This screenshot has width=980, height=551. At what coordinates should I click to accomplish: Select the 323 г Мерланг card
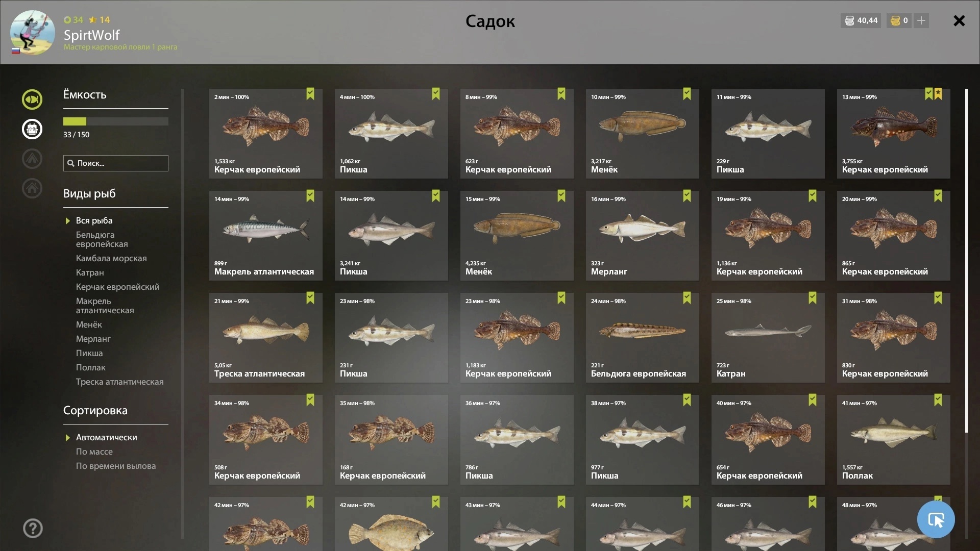[x=642, y=236]
